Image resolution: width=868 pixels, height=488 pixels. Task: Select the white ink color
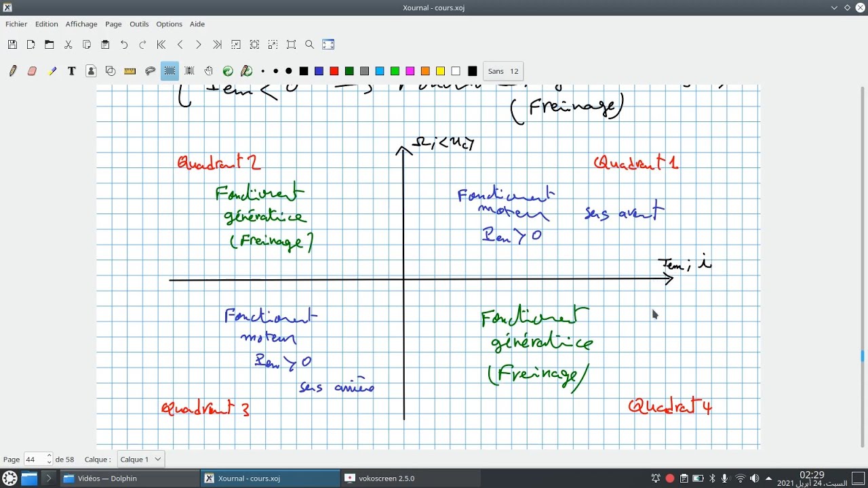pos(456,71)
